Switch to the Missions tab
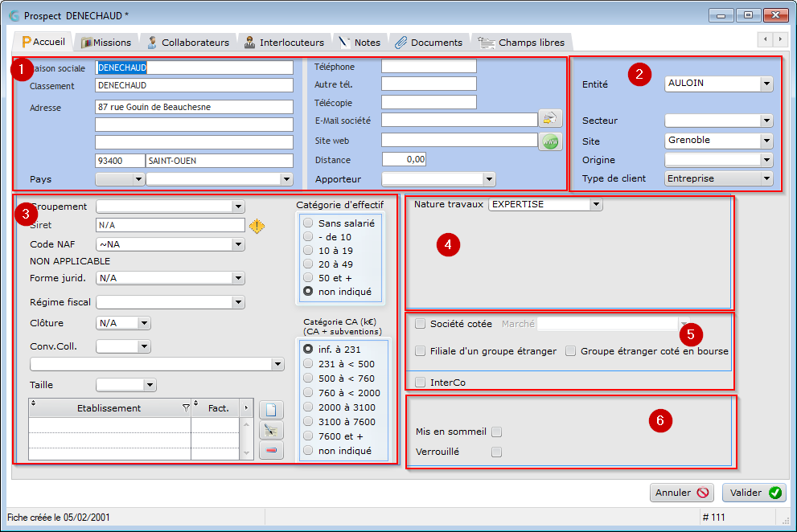797x532 pixels. 106,43
